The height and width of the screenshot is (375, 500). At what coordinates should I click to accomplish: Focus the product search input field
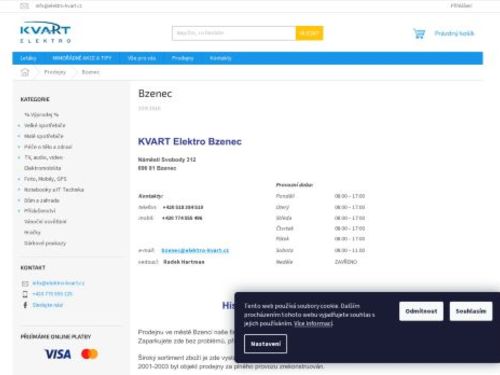pyautogui.click(x=234, y=33)
